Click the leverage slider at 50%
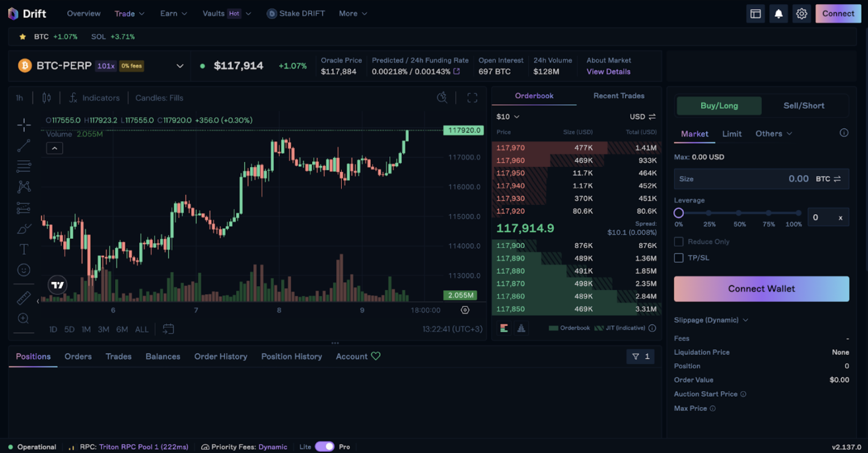The height and width of the screenshot is (453, 868). point(739,213)
